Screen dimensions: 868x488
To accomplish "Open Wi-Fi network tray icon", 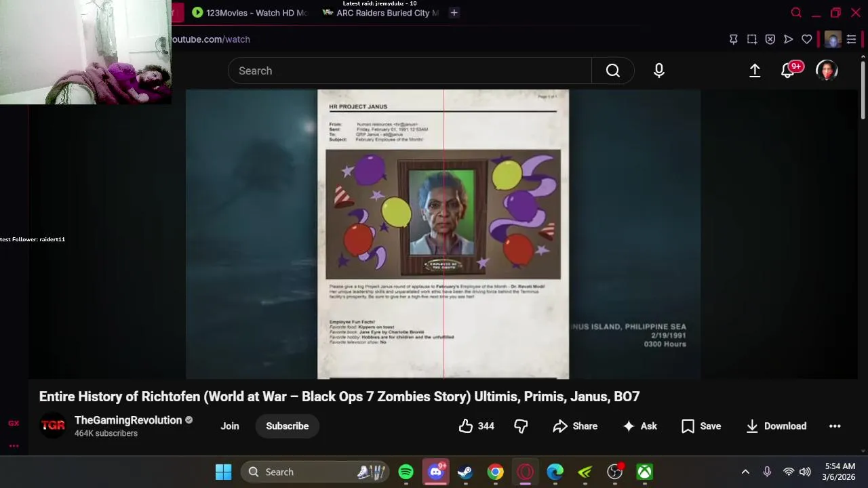I will pos(789,472).
